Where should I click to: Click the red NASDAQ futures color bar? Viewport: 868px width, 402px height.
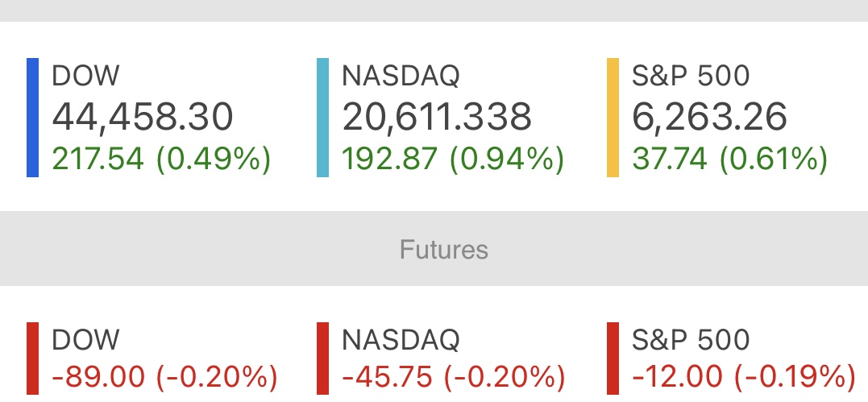[x=322, y=358]
